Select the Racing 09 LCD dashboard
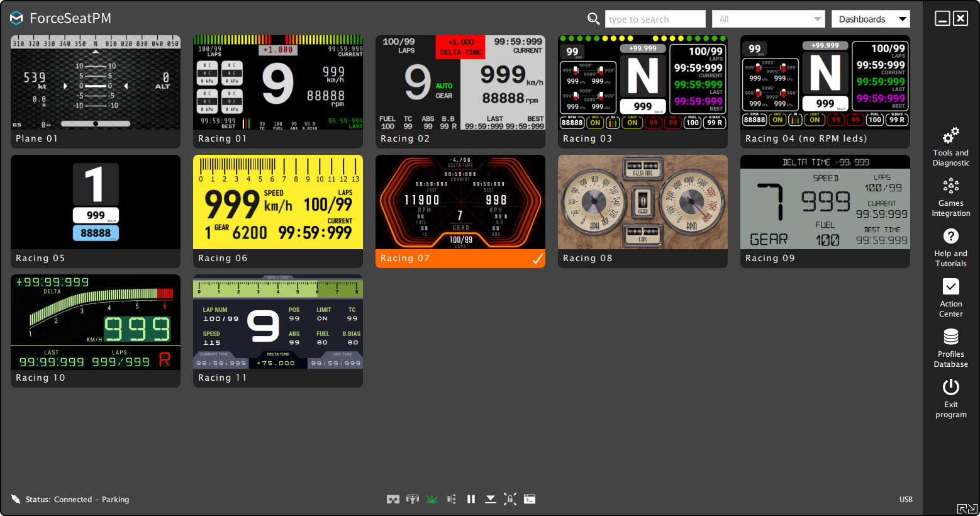The image size is (980, 516). tap(825, 211)
